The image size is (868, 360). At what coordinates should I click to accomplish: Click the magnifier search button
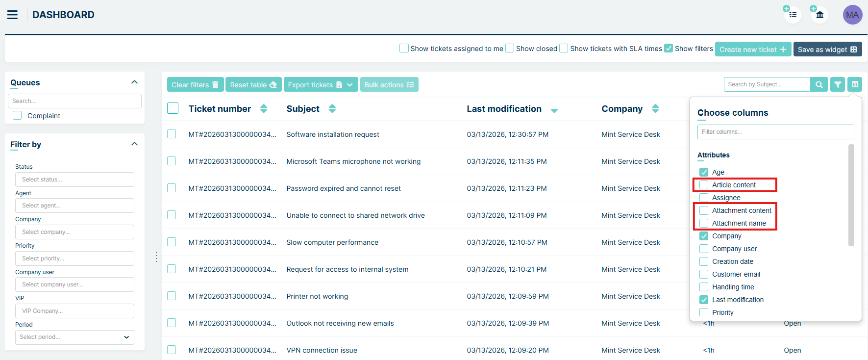pos(819,85)
